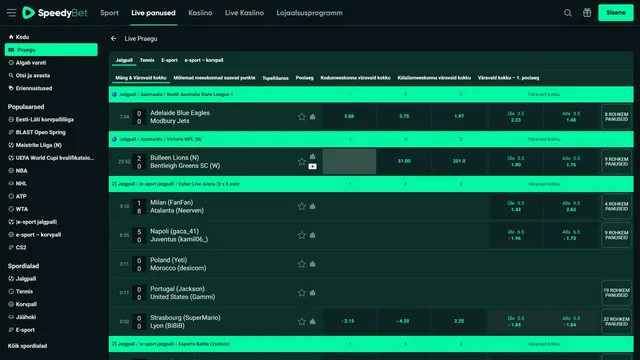Select Kodumeeskonna väravaid kokku tab
640x360 pixels.
click(x=355, y=78)
